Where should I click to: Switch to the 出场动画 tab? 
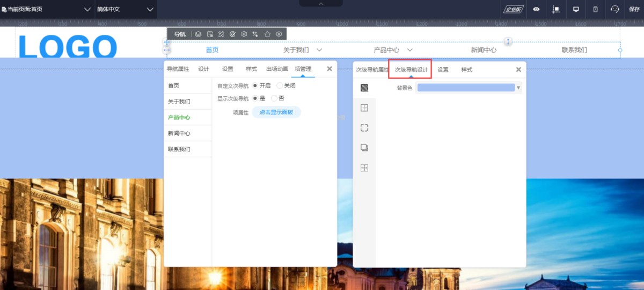[277, 69]
